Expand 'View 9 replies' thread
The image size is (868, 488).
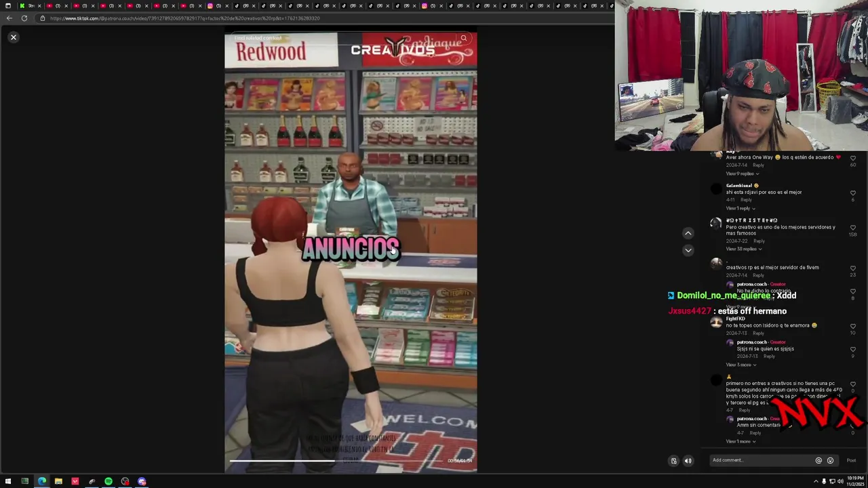[x=742, y=174]
